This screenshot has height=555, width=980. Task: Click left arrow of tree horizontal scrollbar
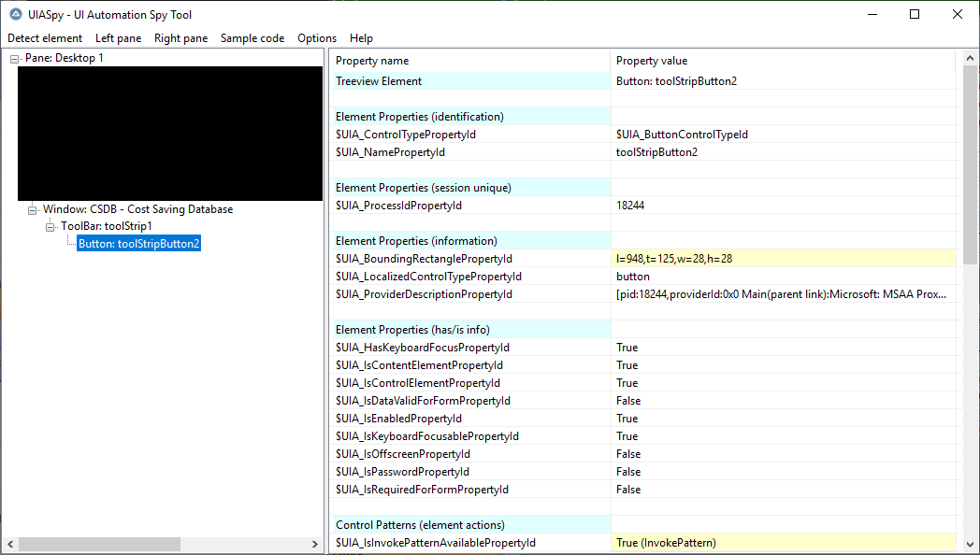pyautogui.click(x=10, y=545)
